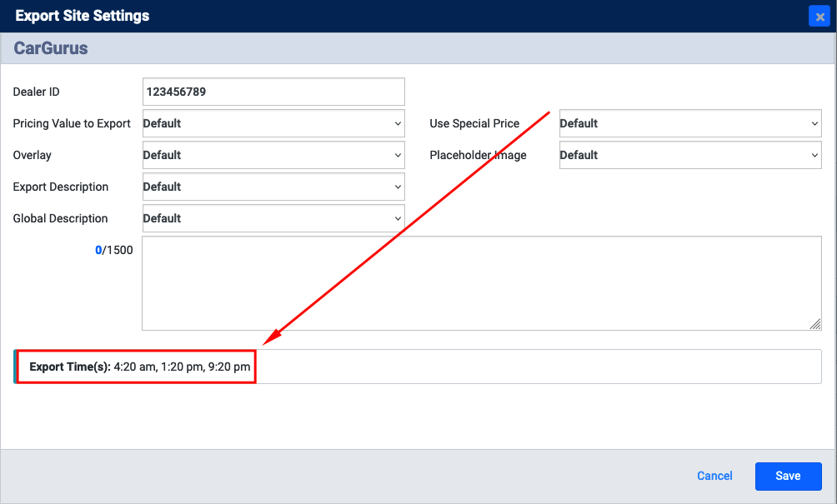Viewport: 837px width, 504px height.
Task: Click the Global Description label
Action: [x=60, y=218]
